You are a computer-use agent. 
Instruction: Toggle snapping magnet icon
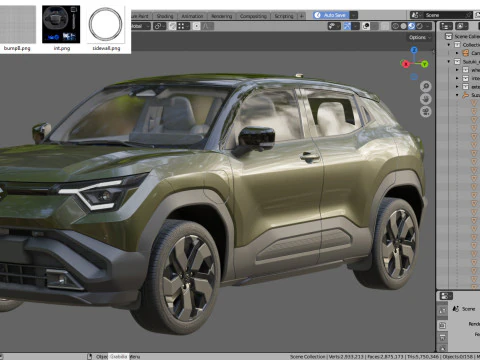click(172, 26)
